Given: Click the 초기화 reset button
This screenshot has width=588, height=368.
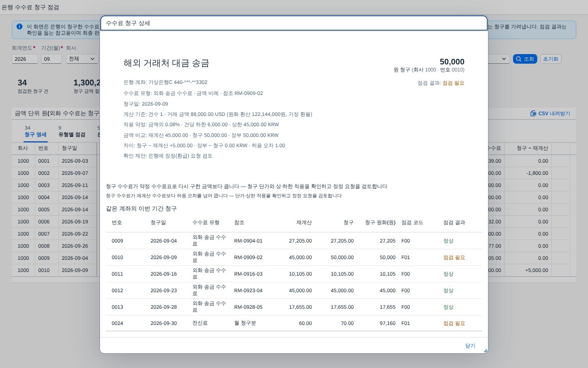Looking at the screenshot, I should (x=551, y=59).
